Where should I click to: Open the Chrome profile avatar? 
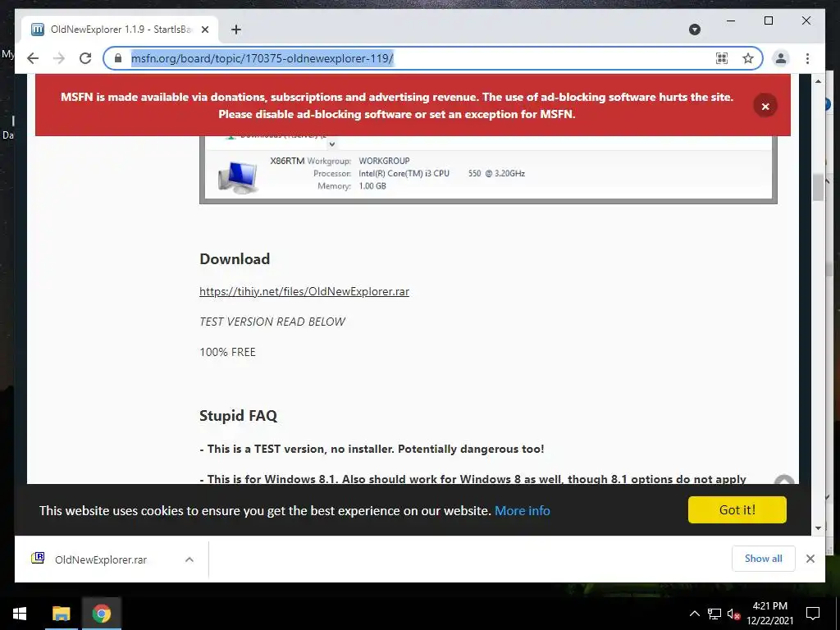pos(781,58)
